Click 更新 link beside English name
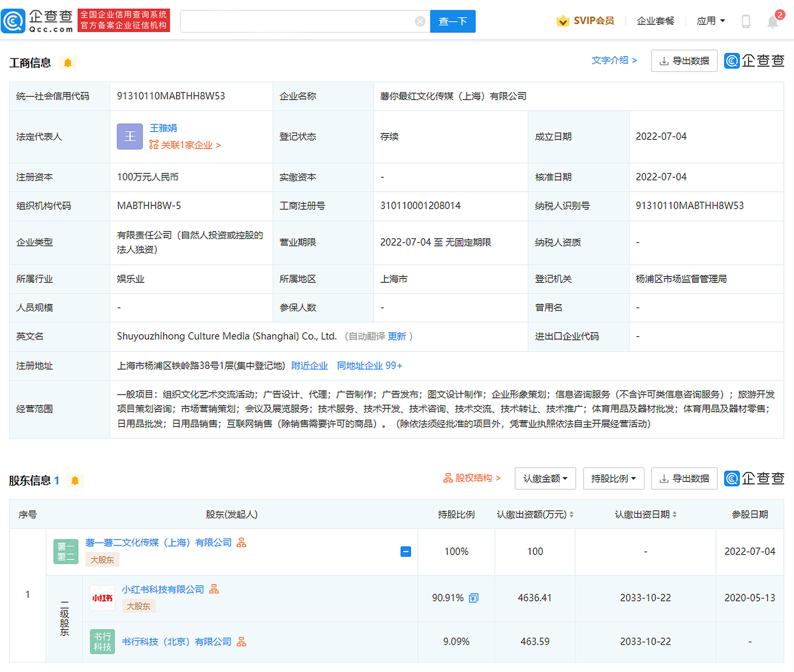Image resolution: width=794 pixels, height=672 pixels. tap(397, 336)
